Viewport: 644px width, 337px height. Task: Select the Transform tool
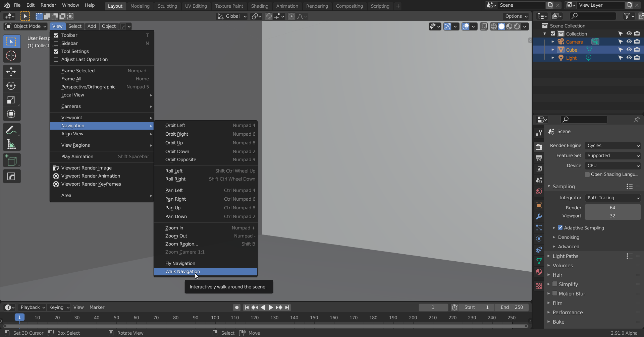pyautogui.click(x=11, y=114)
